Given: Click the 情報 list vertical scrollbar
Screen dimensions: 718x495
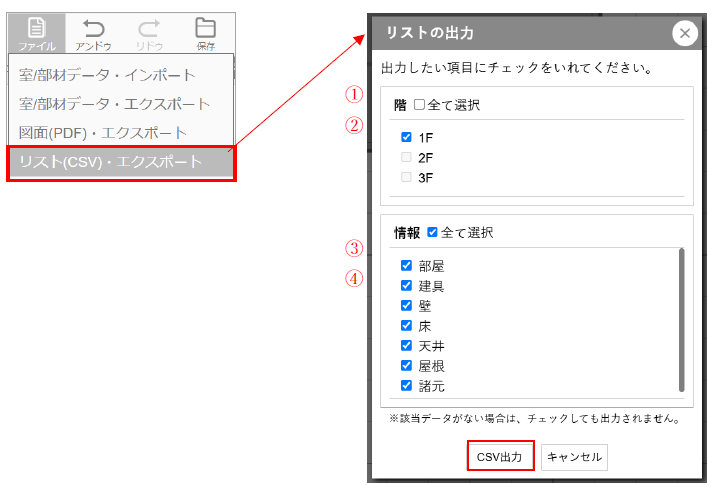Looking at the screenshot, I should point(681,320).
